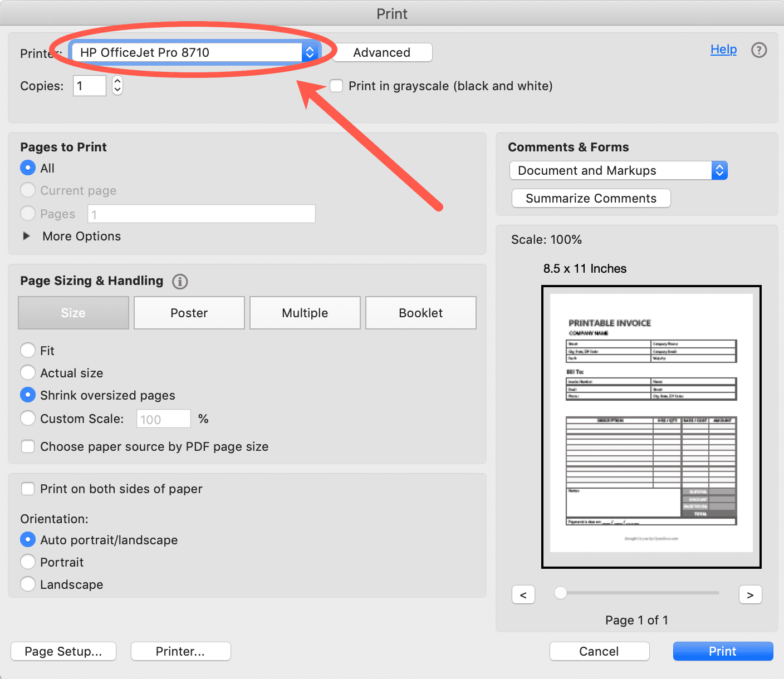Click the Advanced button

(382, 52)
